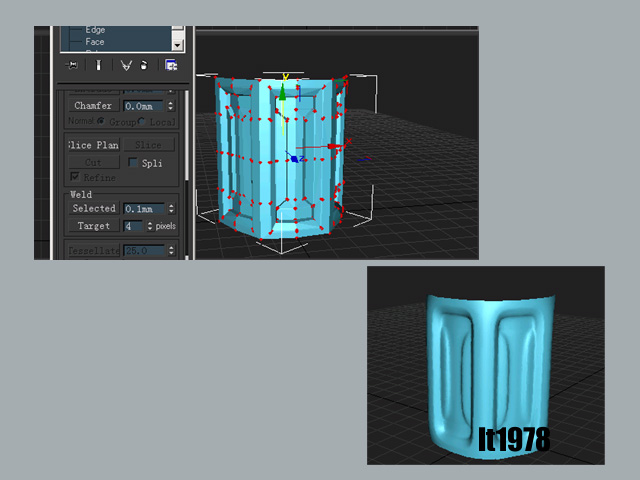Click the Weld Selected threshold spinner
Image resolution: width=640 pixels, height=480 pixels.
click(171, 209)
